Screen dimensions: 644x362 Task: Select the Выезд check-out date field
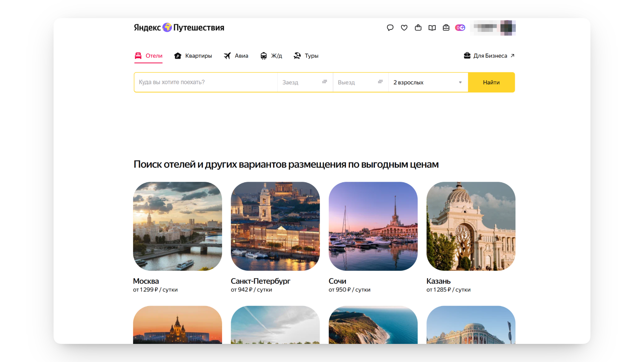click(361, 82)
